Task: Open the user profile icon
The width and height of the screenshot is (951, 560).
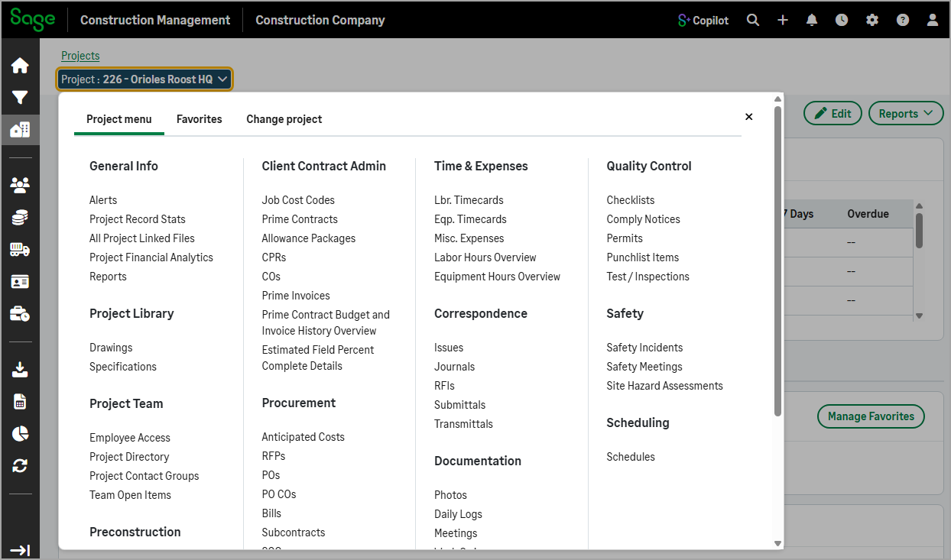Action: coord(933,20)
